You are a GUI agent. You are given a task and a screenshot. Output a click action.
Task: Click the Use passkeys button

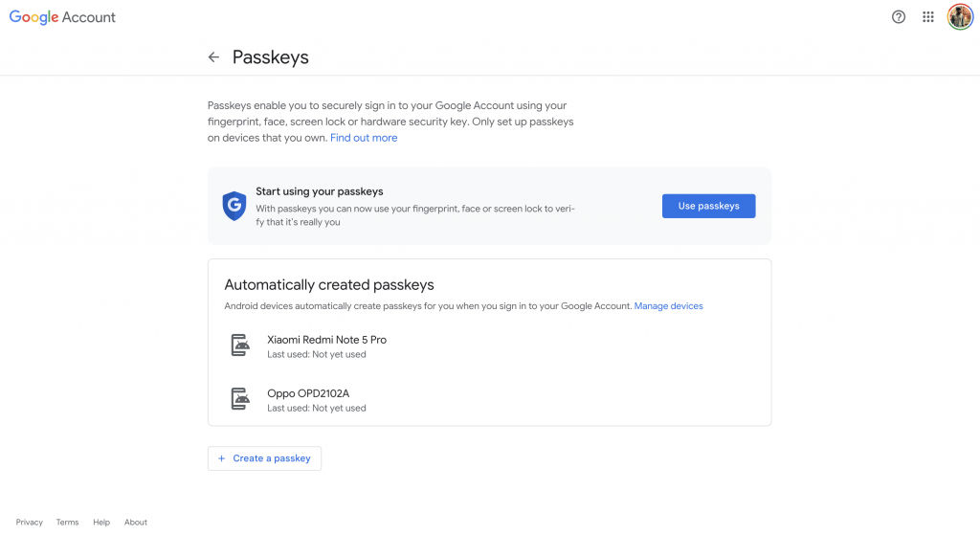pyautogui.click(x=709, y=207)
